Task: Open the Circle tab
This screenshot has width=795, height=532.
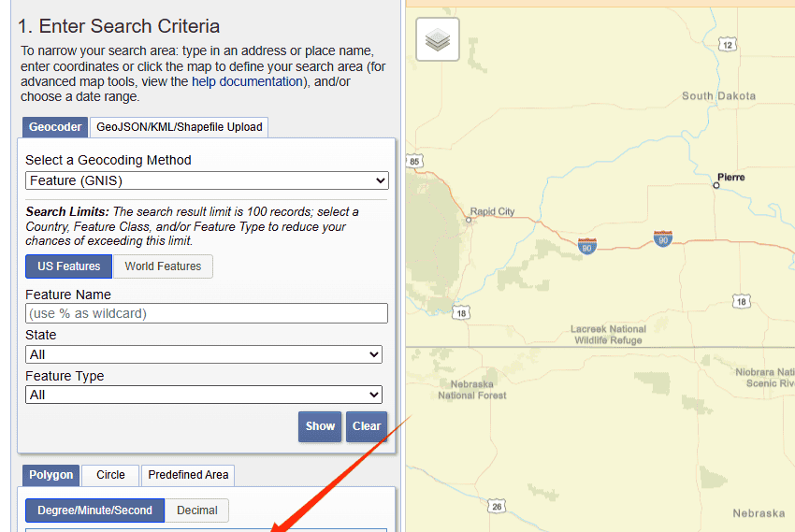Action: [110, 475]
